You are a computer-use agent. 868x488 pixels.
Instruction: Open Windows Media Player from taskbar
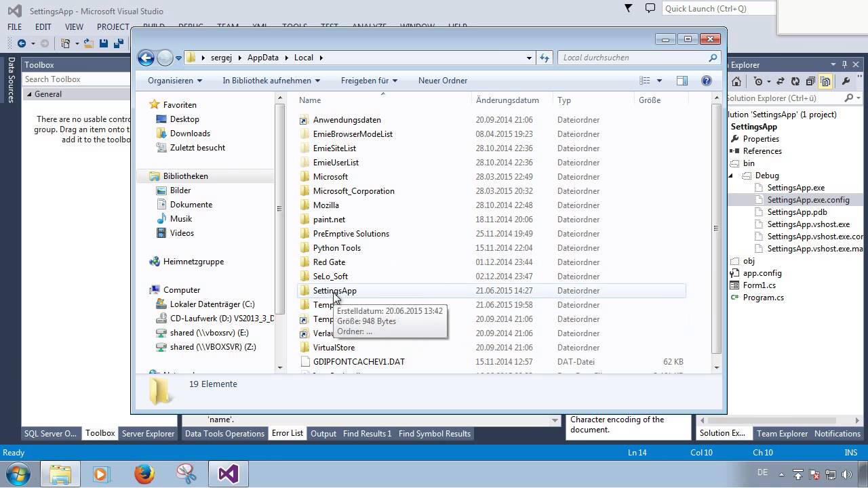(x=102, y=474)
